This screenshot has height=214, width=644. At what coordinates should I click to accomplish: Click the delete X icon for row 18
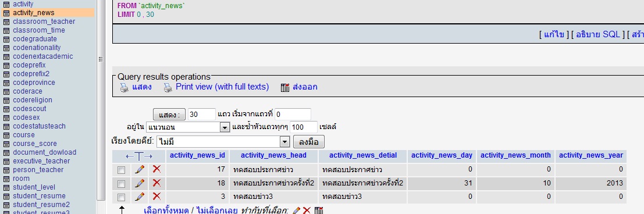tap(156, 183)
